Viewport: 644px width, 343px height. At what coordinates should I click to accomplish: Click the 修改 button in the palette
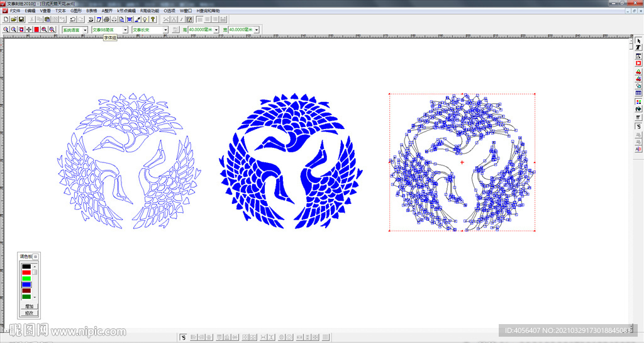tap(29, 313)
